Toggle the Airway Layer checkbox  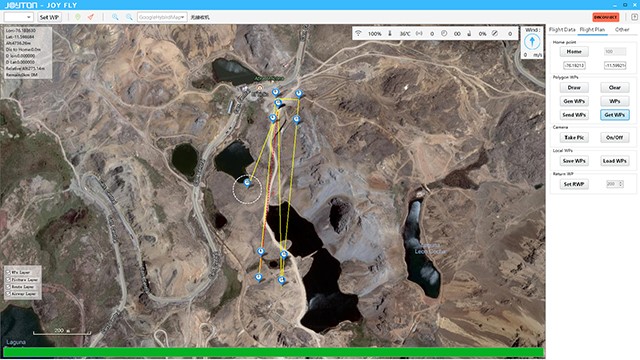coord(8,293)
